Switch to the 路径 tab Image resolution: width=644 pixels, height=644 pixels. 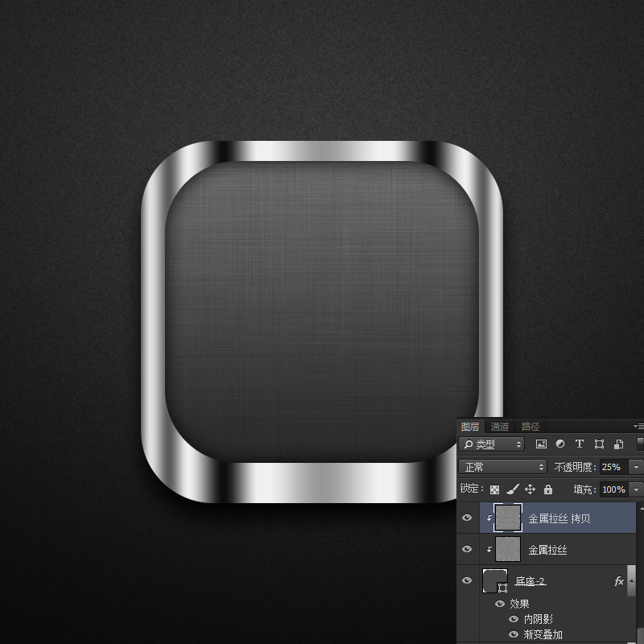pos(530,427)
